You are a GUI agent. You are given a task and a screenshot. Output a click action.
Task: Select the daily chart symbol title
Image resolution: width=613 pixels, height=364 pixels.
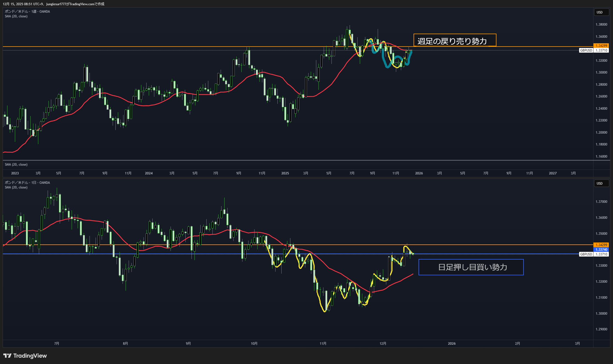[27, 183]
